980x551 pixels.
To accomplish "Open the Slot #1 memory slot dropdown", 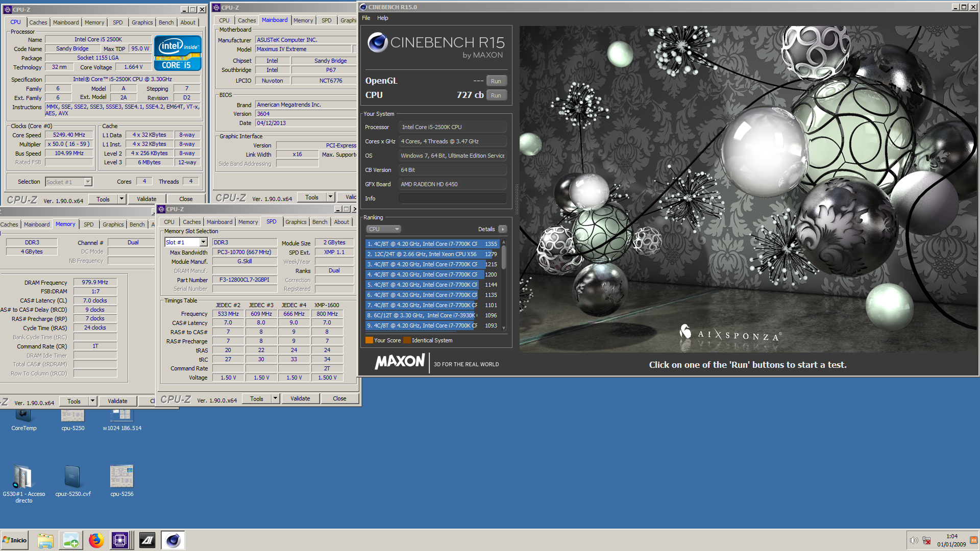I will (x=203, y=242).
